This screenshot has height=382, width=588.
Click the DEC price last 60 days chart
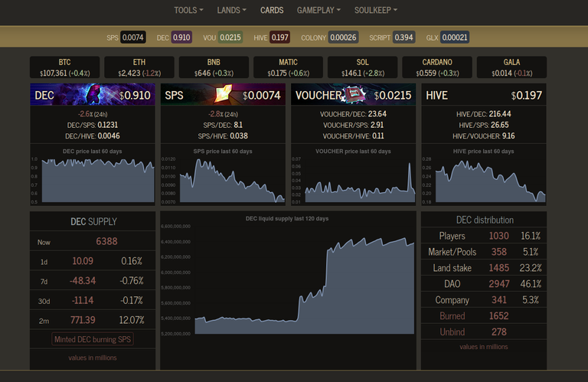92,176
